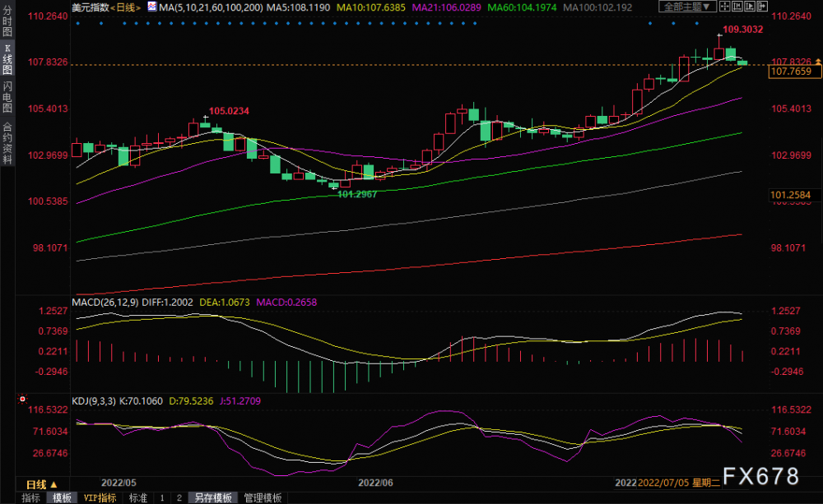Click the 2022/07/05 星期二 date label
Screen dimensions: 823x504
pyautogui.click(x=679, y=483)
